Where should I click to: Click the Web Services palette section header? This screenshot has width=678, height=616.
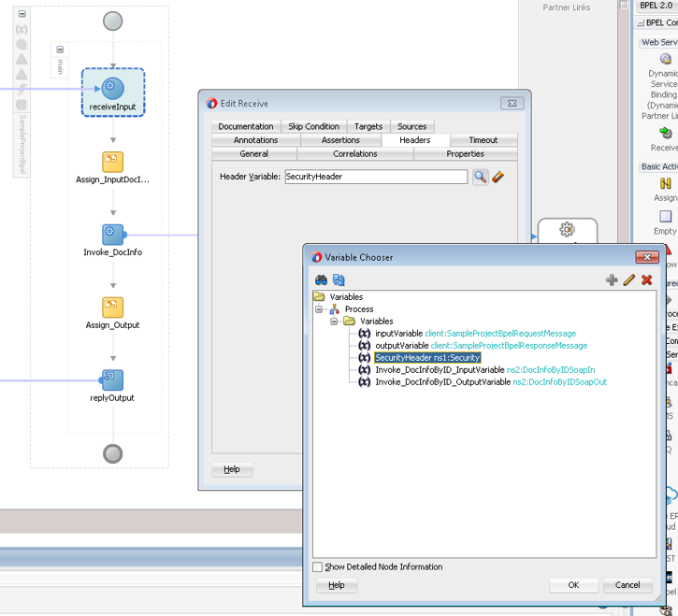(x=658, y=42)
